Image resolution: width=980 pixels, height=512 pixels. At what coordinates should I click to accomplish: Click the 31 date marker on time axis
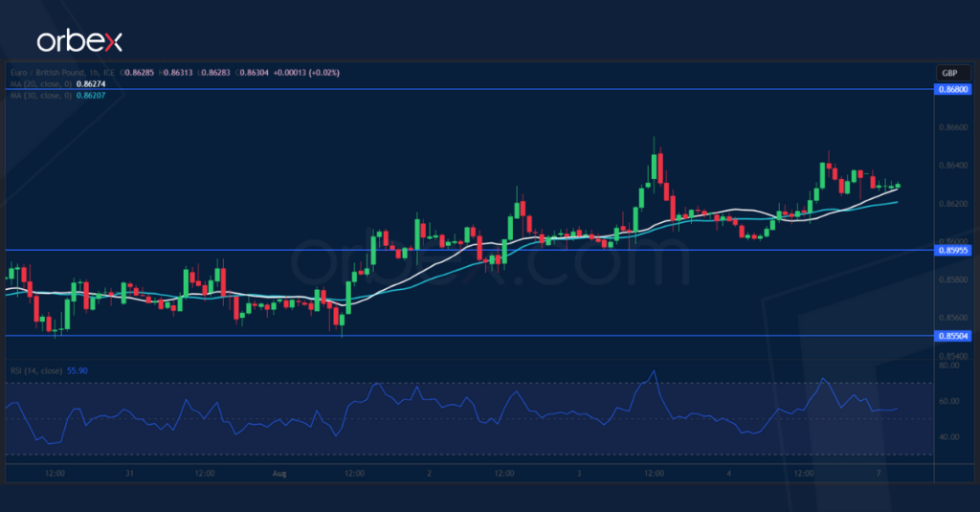tap(129, 473)
